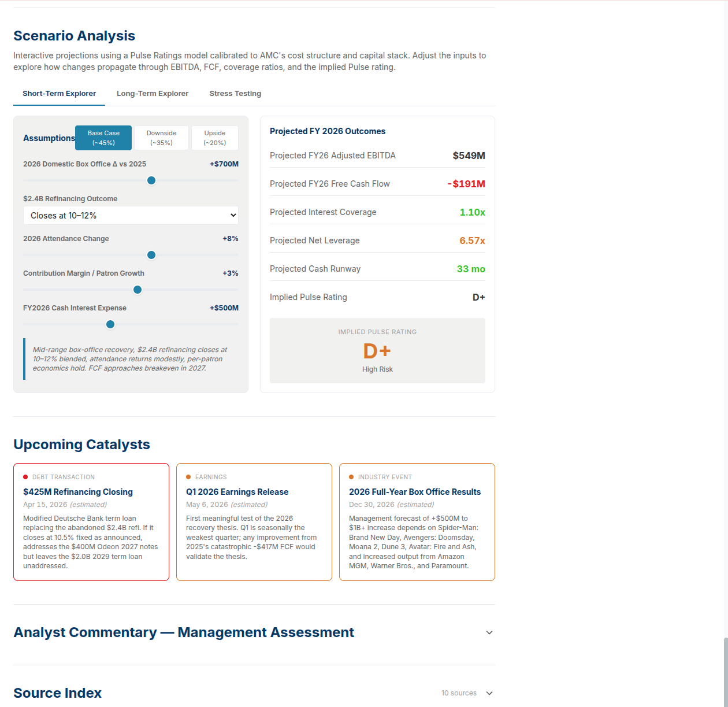Open the $2.4B Refinancing Outcome dropdown
Screen dimensions: 728x707
tap(131, 215)
